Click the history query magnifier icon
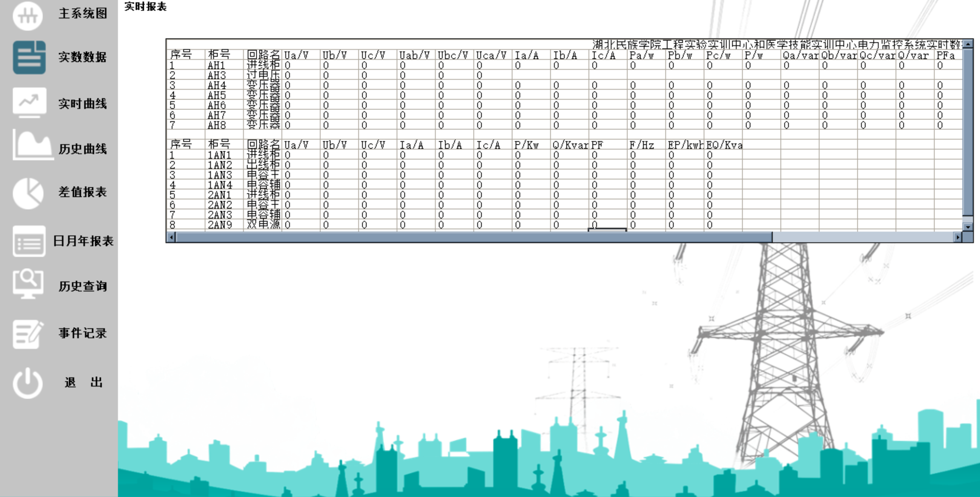 pos(28,284)
